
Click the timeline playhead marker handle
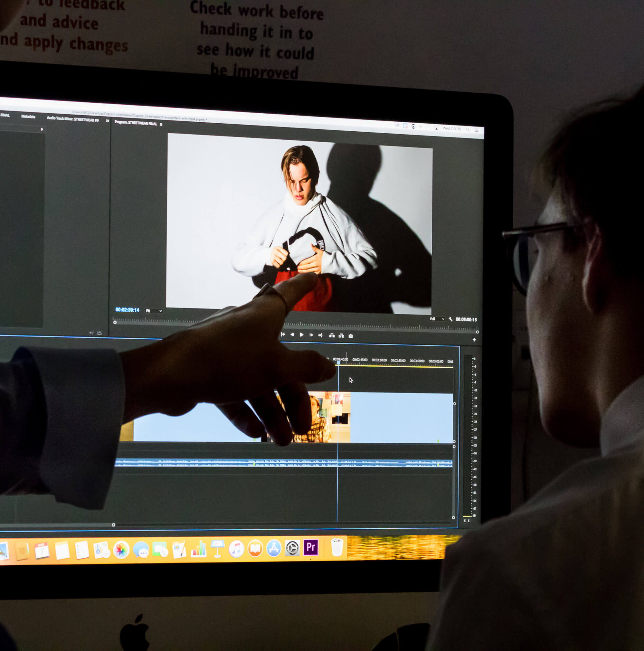(338, 363)
